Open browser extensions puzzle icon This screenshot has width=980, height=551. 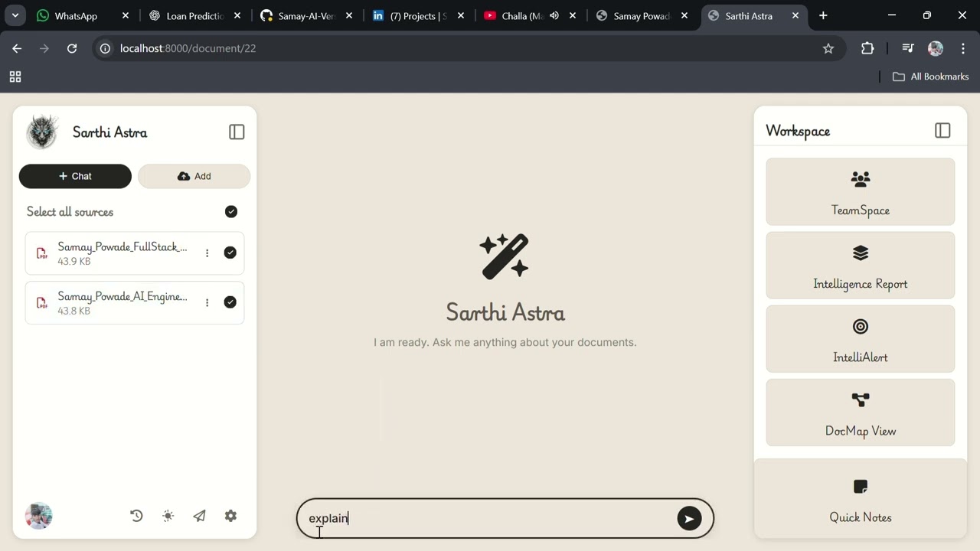coord(867,48)
